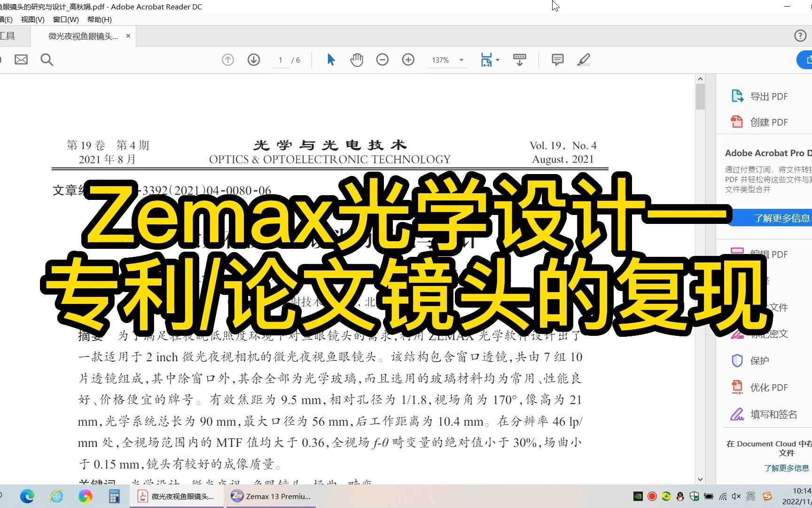Open the 帮助(H) menu

[x=100, y=19]
